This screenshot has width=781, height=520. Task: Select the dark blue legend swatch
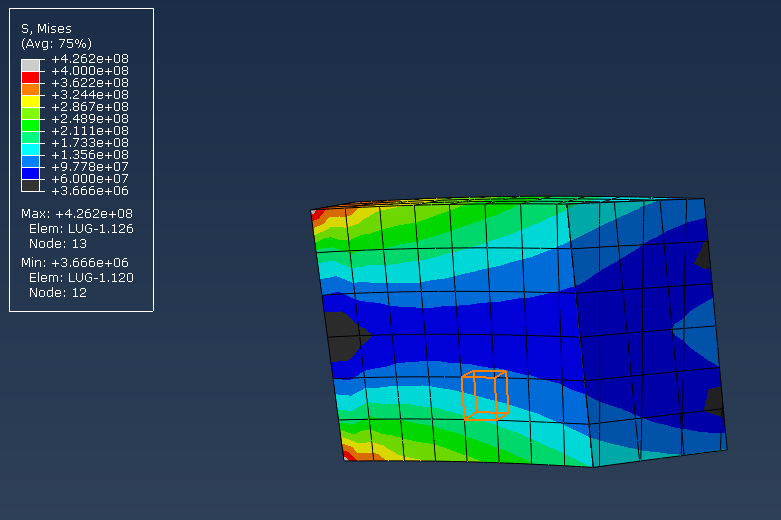(x=30, y=173)
